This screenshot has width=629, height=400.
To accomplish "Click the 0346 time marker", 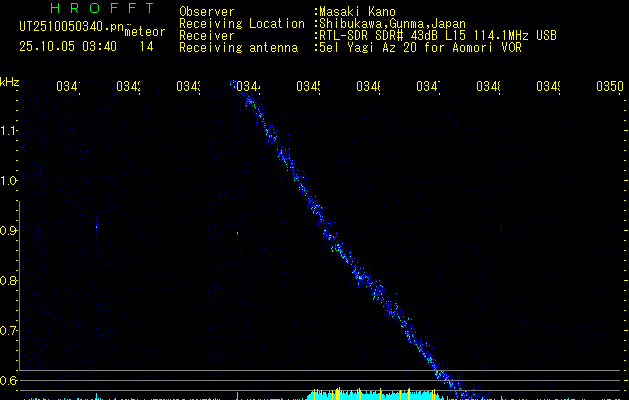I will click(368, 87).
